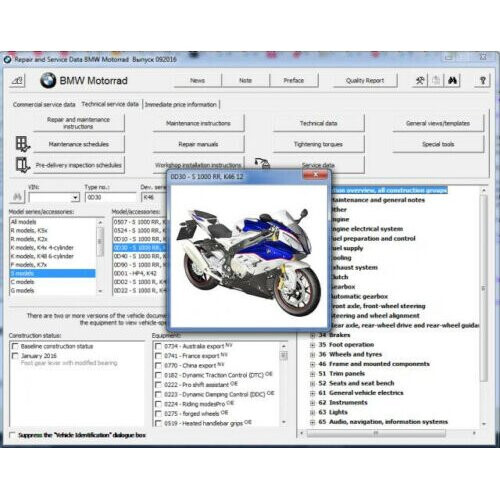Tick 0519 Heated handlebar grips equipment

point(158,423)
